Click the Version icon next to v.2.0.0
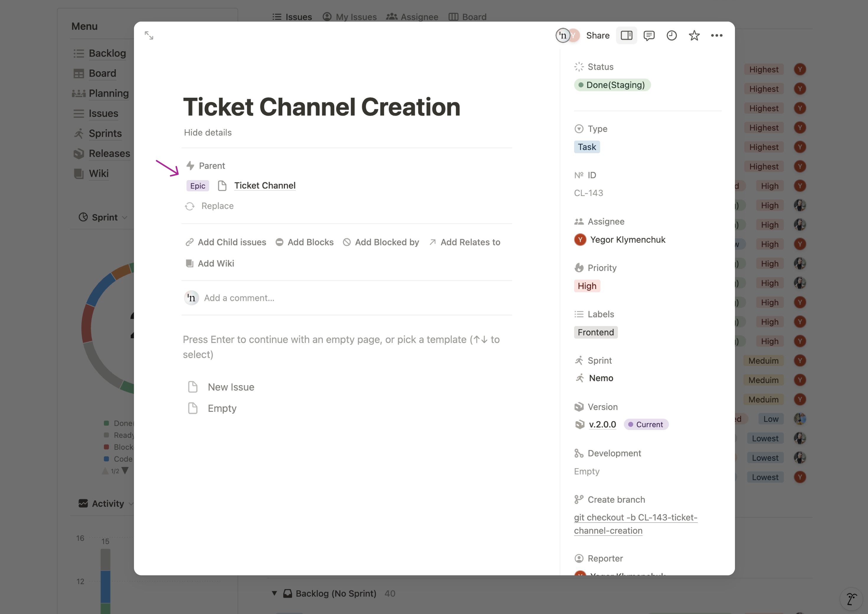Viewport: 868px width, 614px height. 580,424
